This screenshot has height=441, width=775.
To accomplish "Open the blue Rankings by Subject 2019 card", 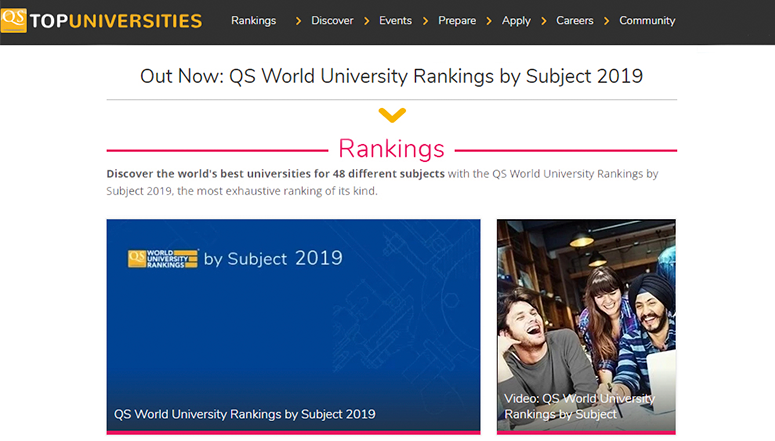I will [293, 327].
